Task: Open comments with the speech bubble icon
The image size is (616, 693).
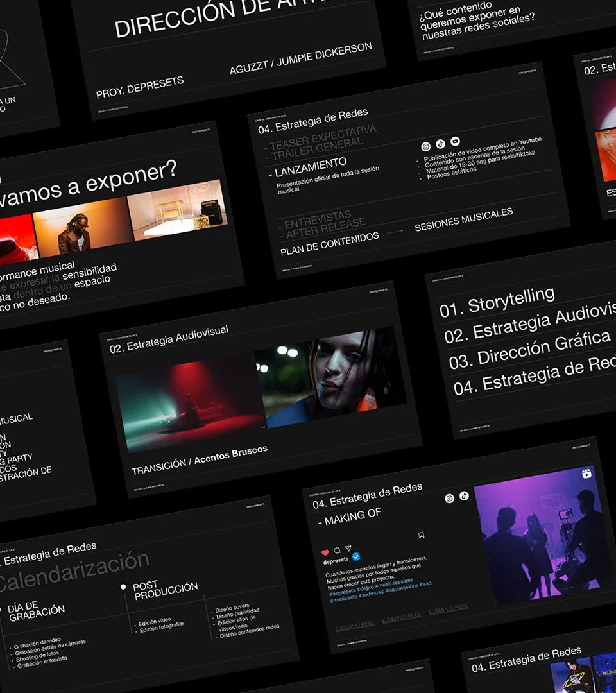Action: click(337, 551)
